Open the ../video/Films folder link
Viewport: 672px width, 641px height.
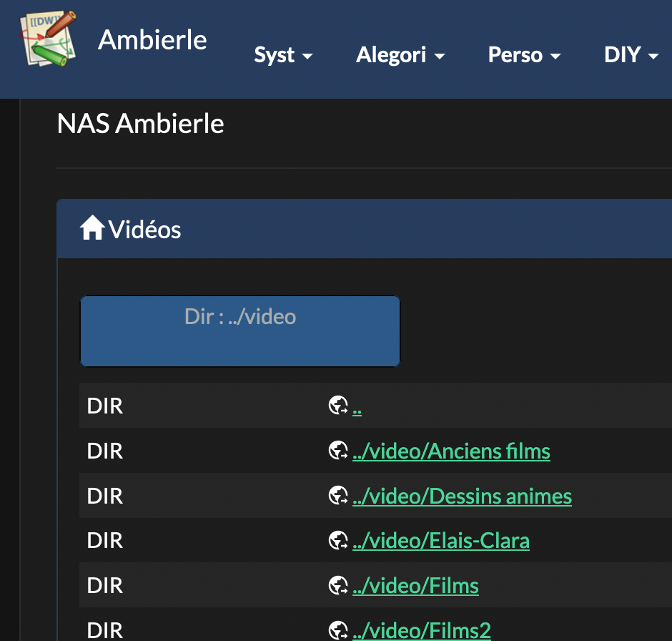(x=415, y=586)
